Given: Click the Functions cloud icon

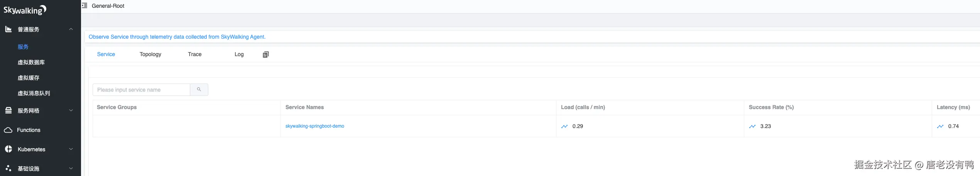Looking at the screenshot, I should coord(8,130).
